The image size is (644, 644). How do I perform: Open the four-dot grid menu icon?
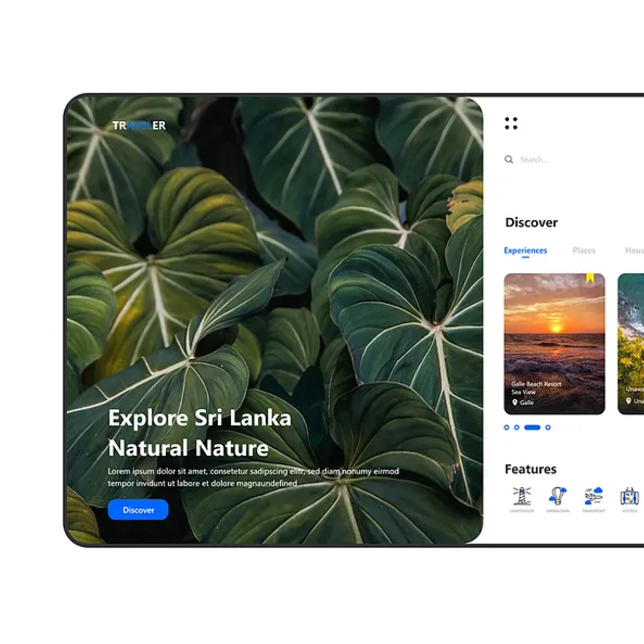pos(511,123)
